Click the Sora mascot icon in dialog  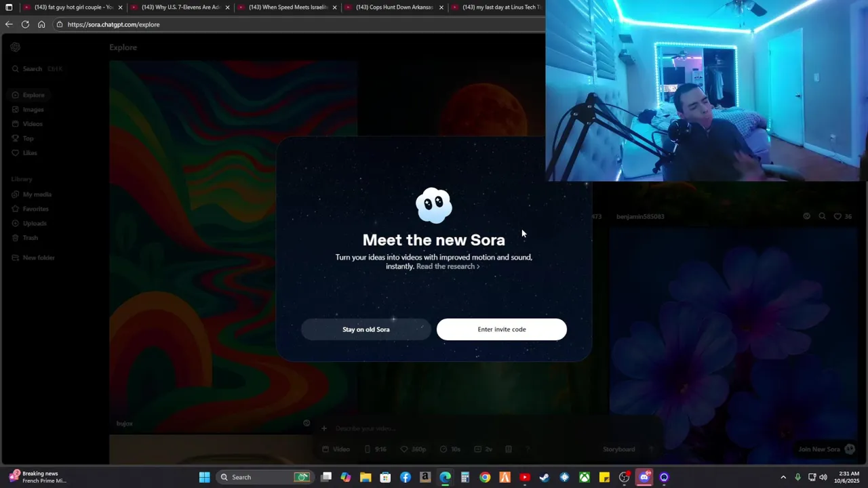(434, 205)
